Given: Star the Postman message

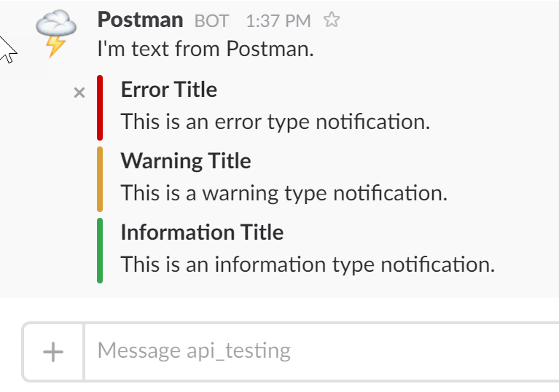Looking at the screenshot, I should [x=332, y=20].
